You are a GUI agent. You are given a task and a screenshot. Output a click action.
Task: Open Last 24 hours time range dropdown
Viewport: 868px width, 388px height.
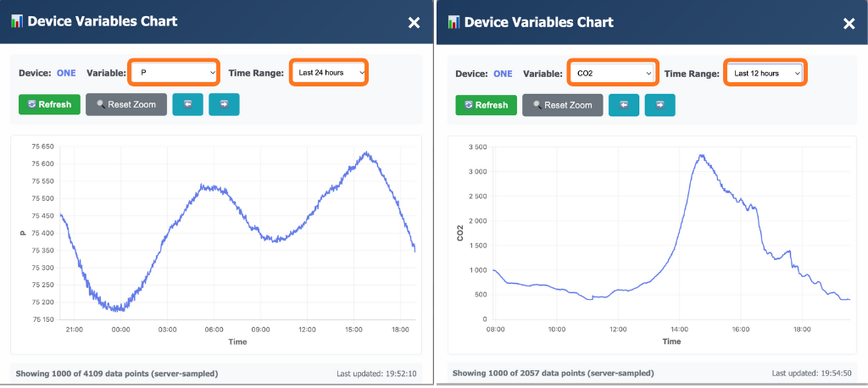click(x=329, y=73)
